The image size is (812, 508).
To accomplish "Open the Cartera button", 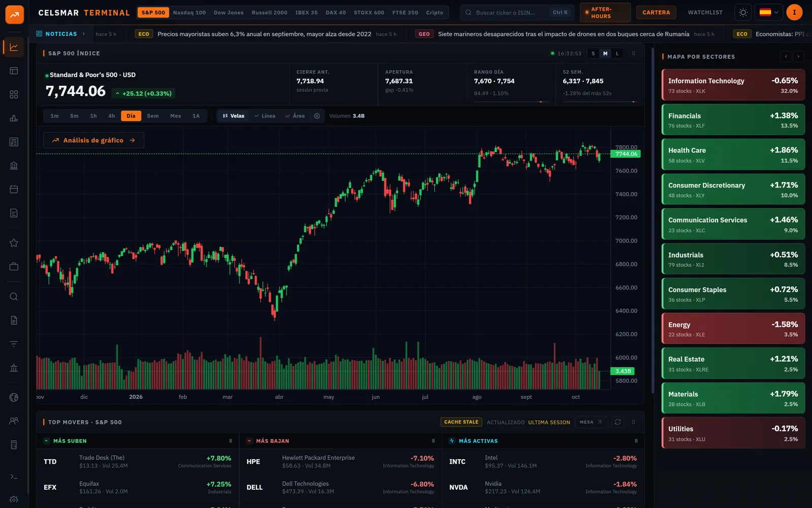I will (656, 12).
